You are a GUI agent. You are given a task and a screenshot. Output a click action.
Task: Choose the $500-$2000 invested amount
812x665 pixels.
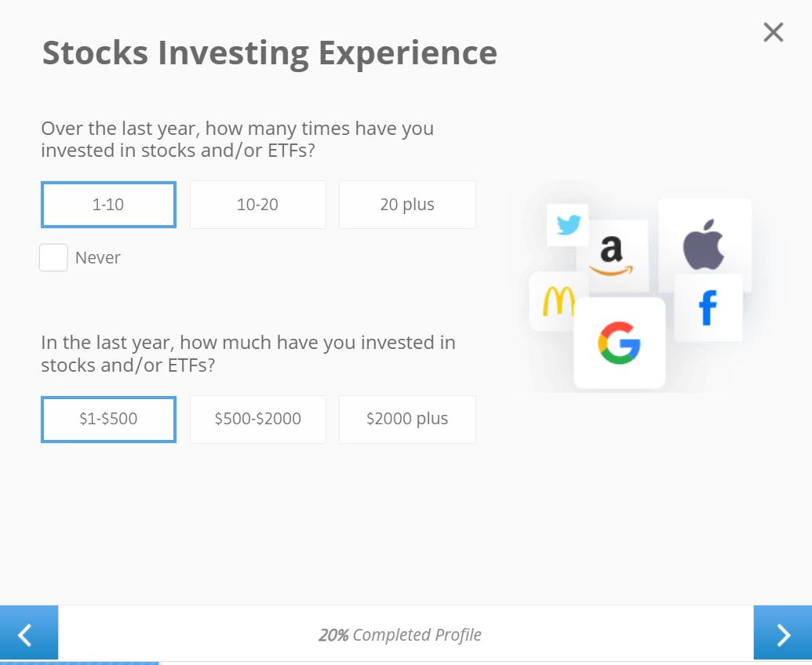258,420
